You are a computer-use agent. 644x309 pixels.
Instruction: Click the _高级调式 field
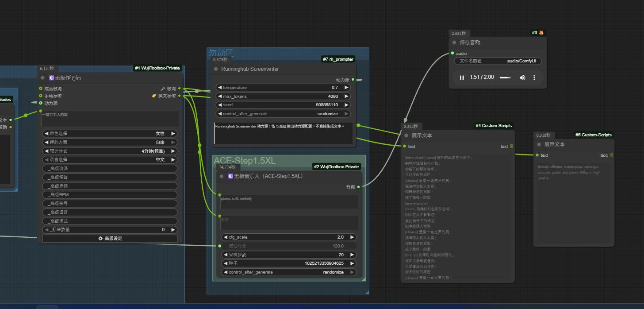110,221
